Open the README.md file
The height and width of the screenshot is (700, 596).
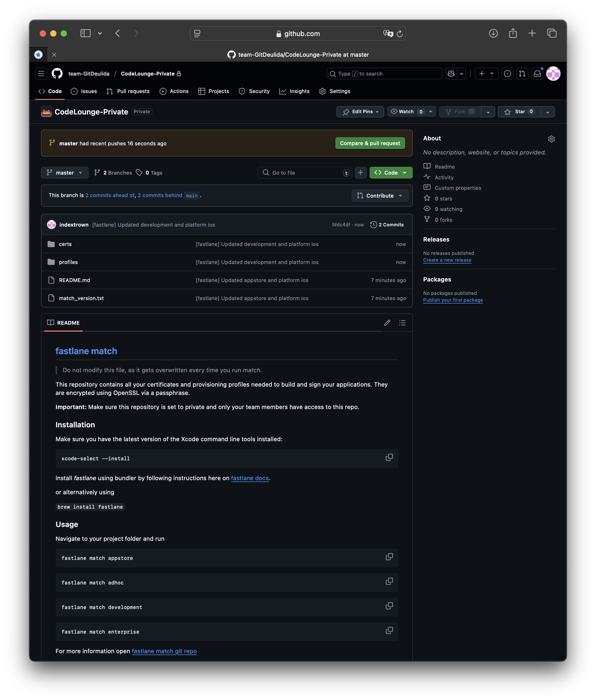click(74, 280)
